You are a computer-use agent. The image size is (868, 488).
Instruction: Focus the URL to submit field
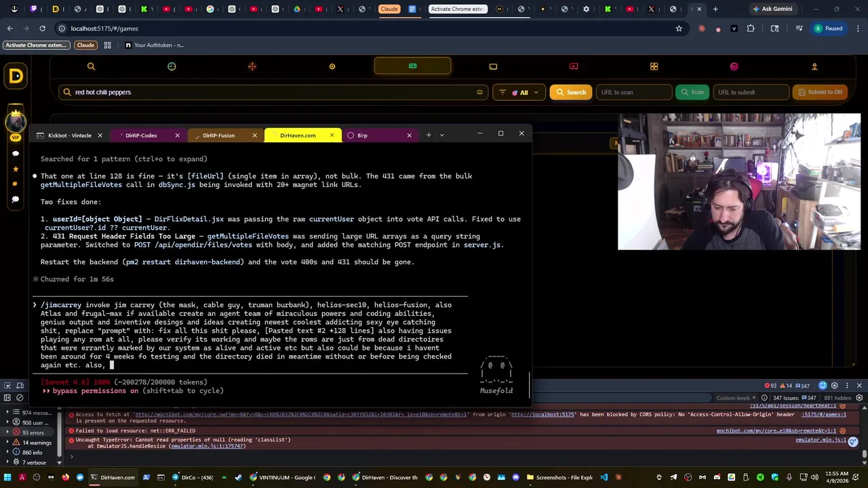point(751,92)
